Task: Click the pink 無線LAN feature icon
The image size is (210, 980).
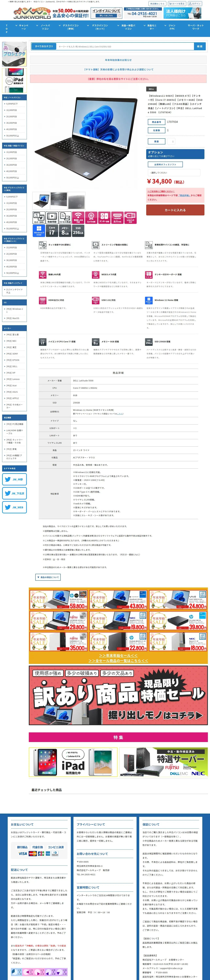Action: pos(78,218)
